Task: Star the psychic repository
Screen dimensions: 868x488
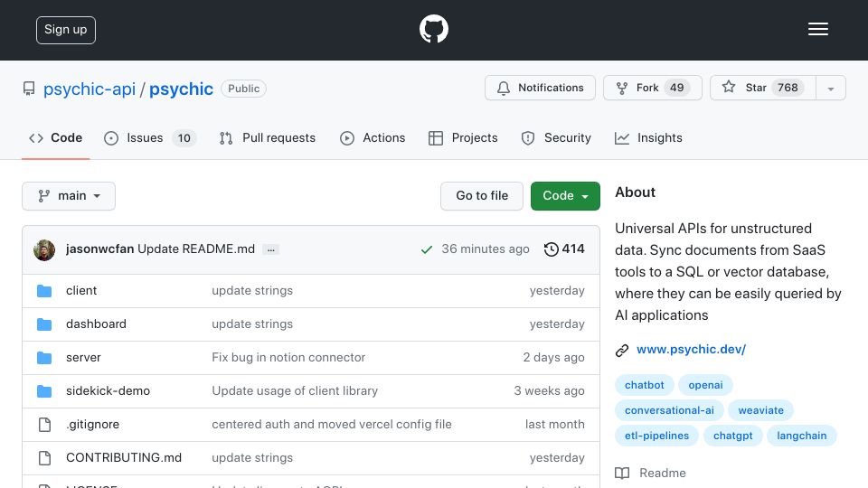Action: (x=762, y=88)
